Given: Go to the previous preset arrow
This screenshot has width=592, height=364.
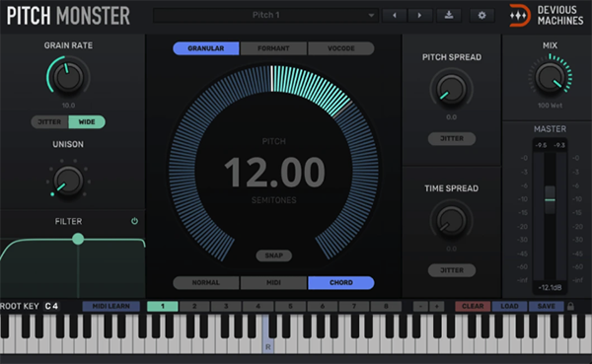Looking at the screenshot, I should coord(395,16).
